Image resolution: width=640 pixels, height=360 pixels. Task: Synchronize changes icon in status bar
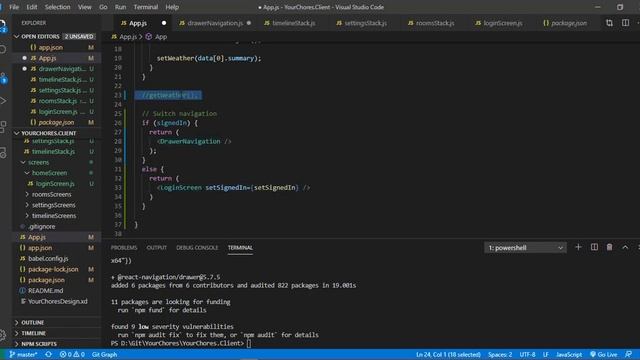pos(49,354)
